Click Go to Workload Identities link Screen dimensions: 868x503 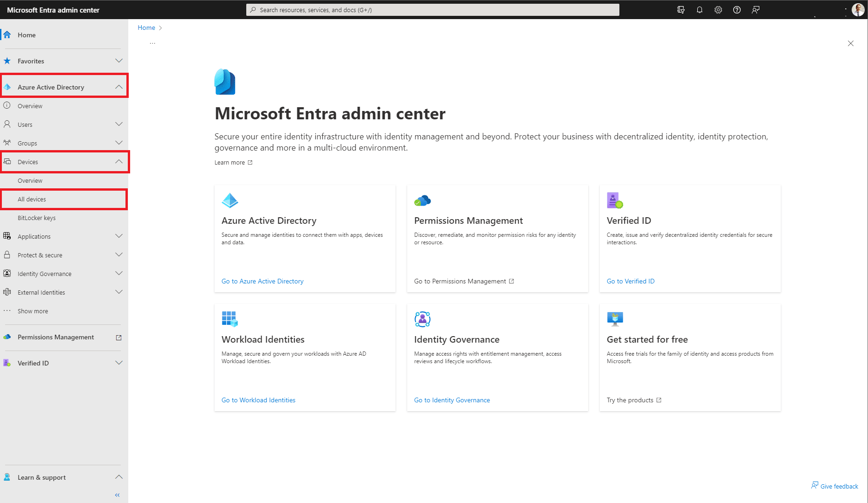point(258,400)
